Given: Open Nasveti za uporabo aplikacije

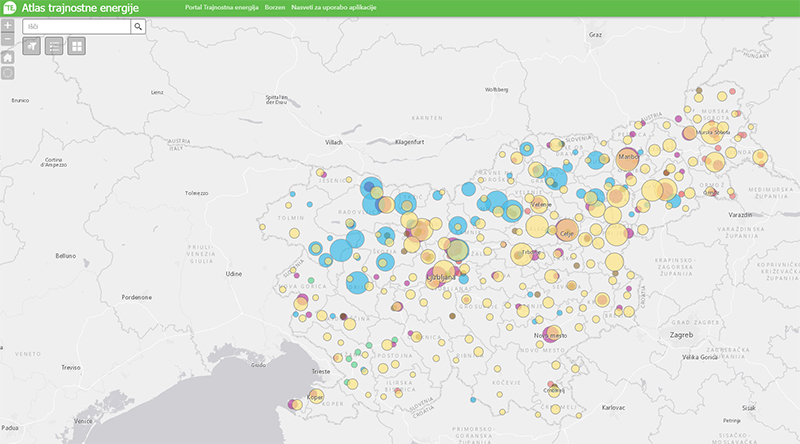Looking at the screenshot, I should pos(333,8).
